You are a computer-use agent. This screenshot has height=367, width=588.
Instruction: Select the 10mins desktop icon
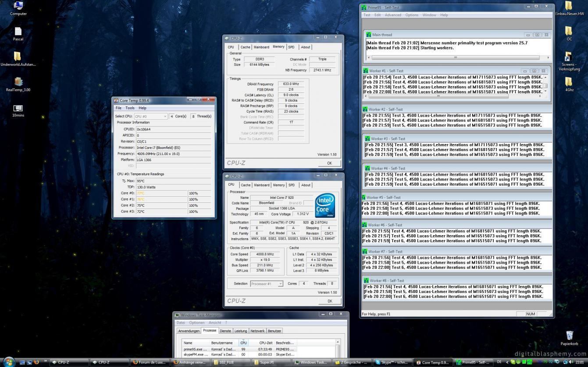click(x=18, y=111)
